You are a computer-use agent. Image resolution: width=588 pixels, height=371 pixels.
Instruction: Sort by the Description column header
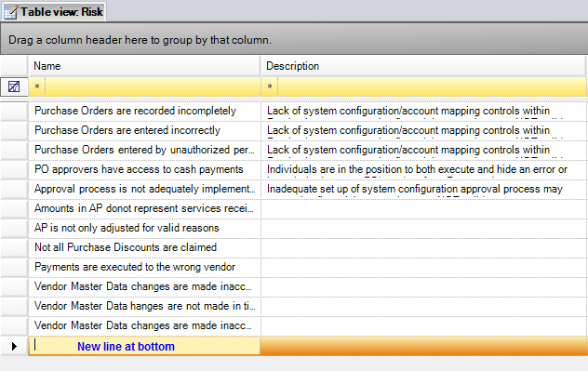click(423, 66)
